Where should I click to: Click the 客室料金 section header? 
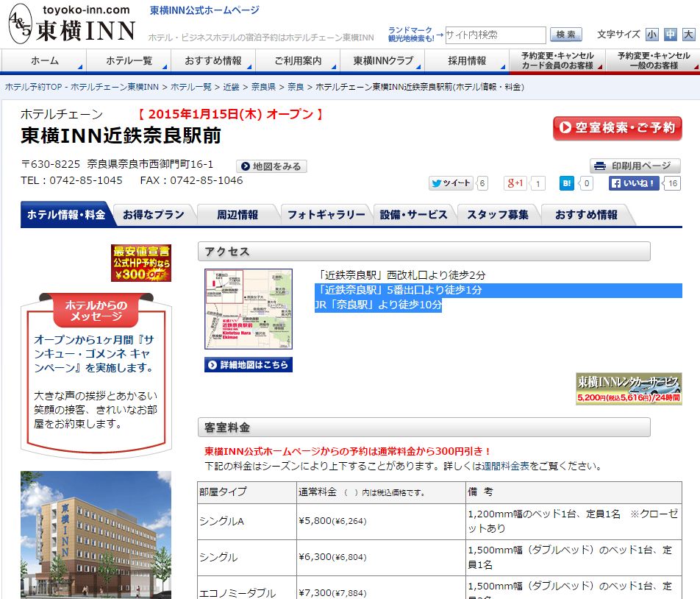pos(424,428)
